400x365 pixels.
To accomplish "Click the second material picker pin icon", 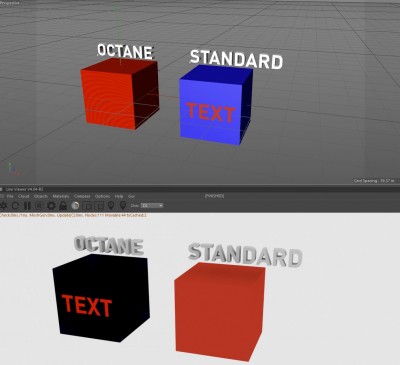I will pos(123,206).
